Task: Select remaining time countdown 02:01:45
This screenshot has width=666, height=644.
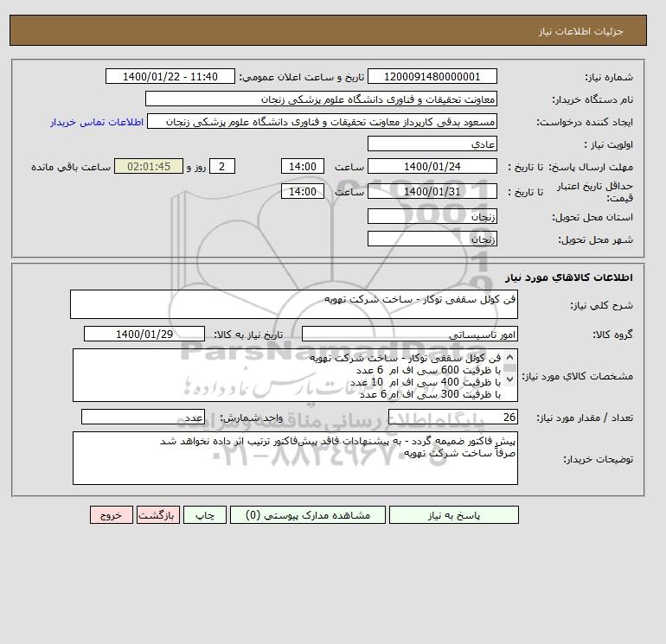Action: pos(149,167)
